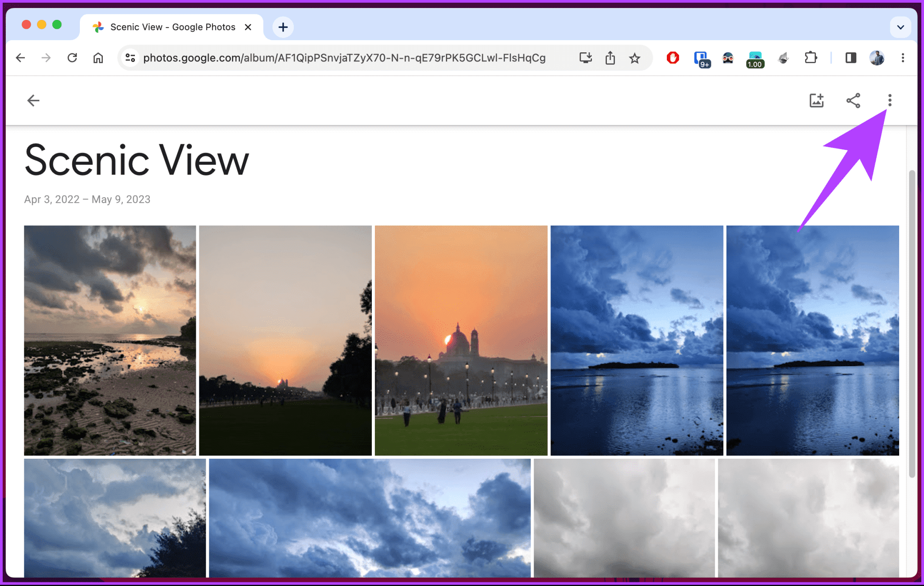Click the share album icon
This screenshot has height=586, width=924.
[853, 101]
